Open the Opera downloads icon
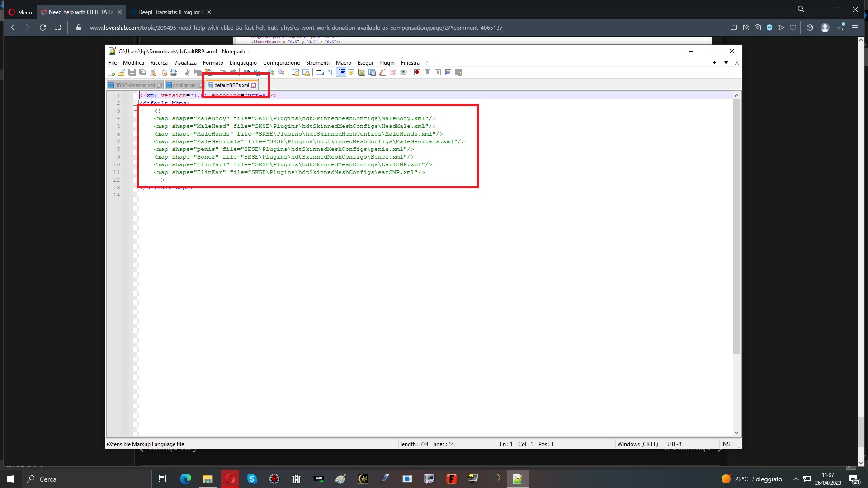Viewport: 868px width, 488px height. pos(840,28)
